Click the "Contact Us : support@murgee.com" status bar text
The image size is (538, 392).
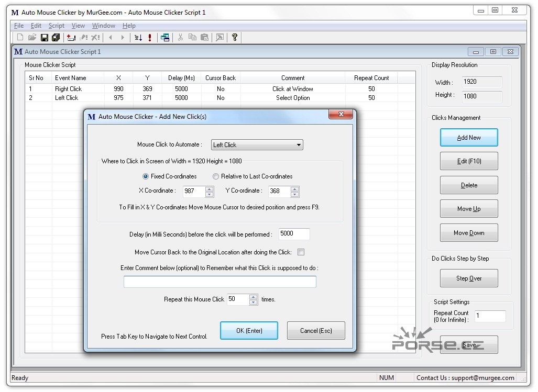click(465, 378)
